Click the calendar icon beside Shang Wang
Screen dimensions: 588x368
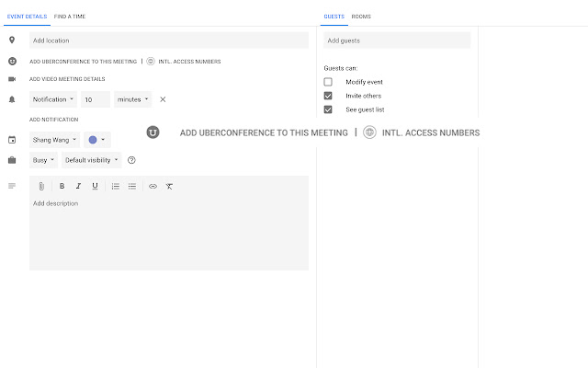coord(12,140)
